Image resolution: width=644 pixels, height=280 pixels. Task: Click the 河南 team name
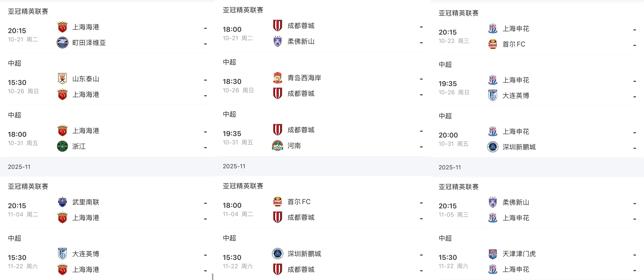click(294, 146)
